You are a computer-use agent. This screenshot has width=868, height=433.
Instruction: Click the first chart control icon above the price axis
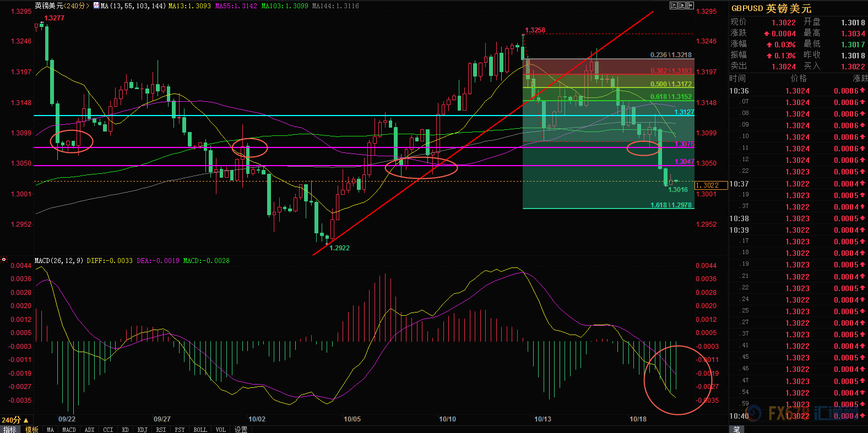[673, 6]
